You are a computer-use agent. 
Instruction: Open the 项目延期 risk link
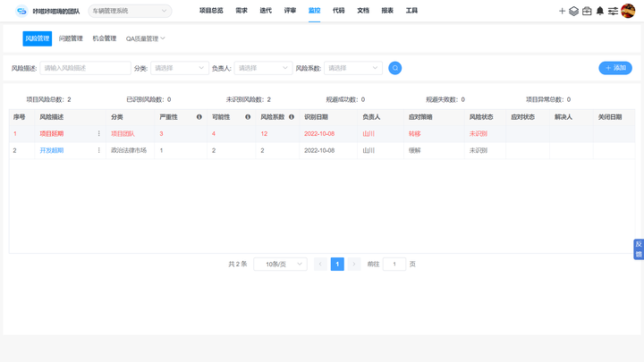coord(52,134)
